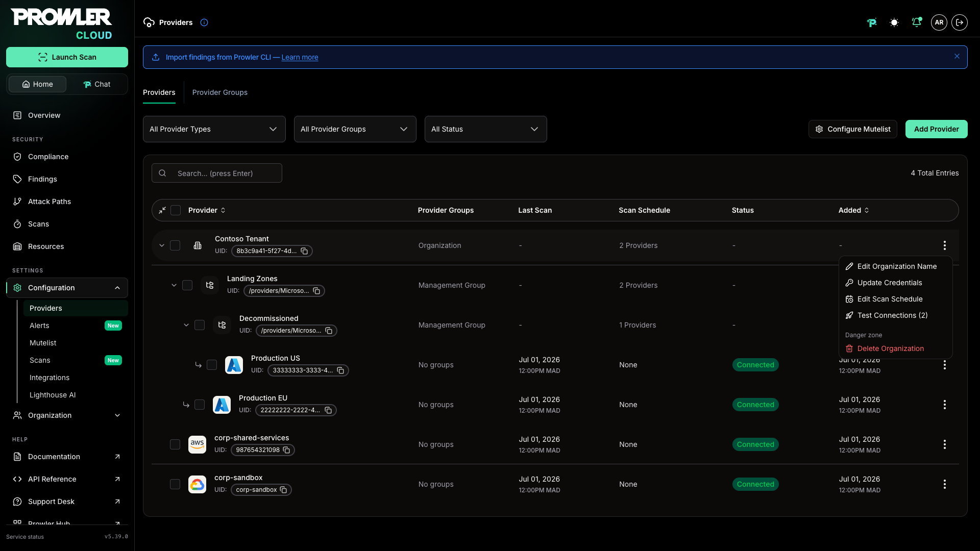Copy corp-sandbox UID

tap(283, 490)
